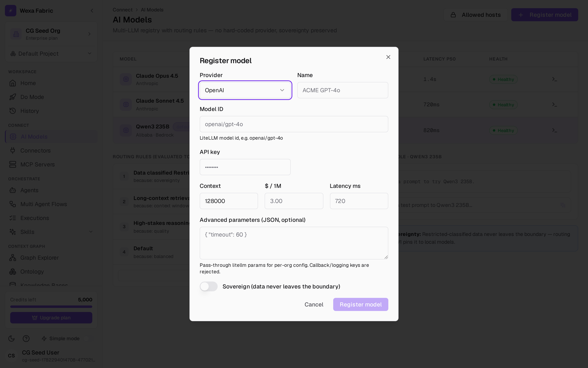
Task: Click the Credits left progress bar
Action: (51, 307)
